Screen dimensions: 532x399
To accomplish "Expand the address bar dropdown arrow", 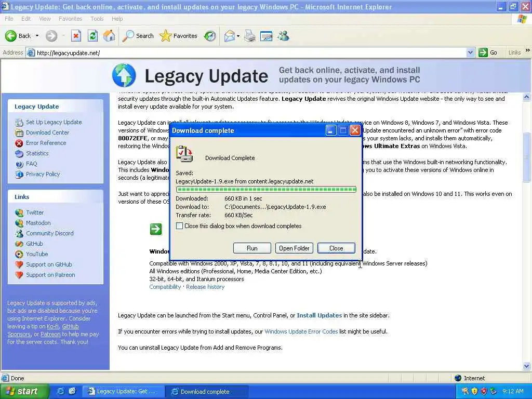I will tap(470, 52).
